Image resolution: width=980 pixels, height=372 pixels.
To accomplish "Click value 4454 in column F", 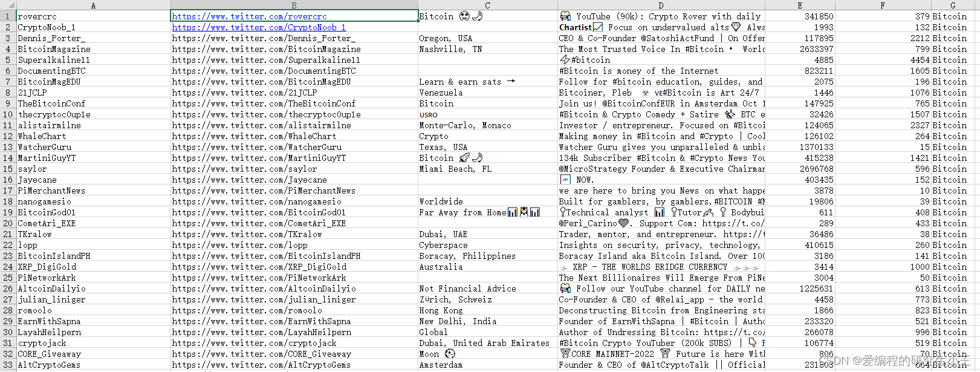I will coord(883,60).
